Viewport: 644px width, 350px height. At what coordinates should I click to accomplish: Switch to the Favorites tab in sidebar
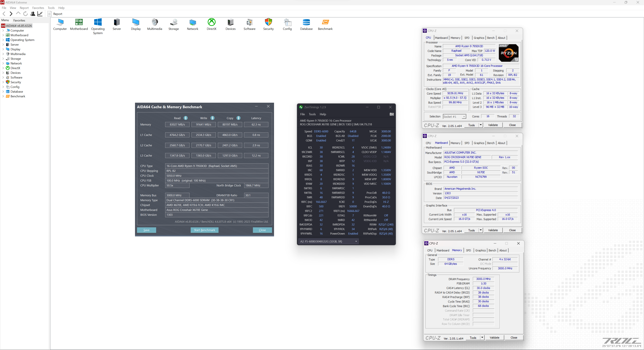[x=19, y=20]
